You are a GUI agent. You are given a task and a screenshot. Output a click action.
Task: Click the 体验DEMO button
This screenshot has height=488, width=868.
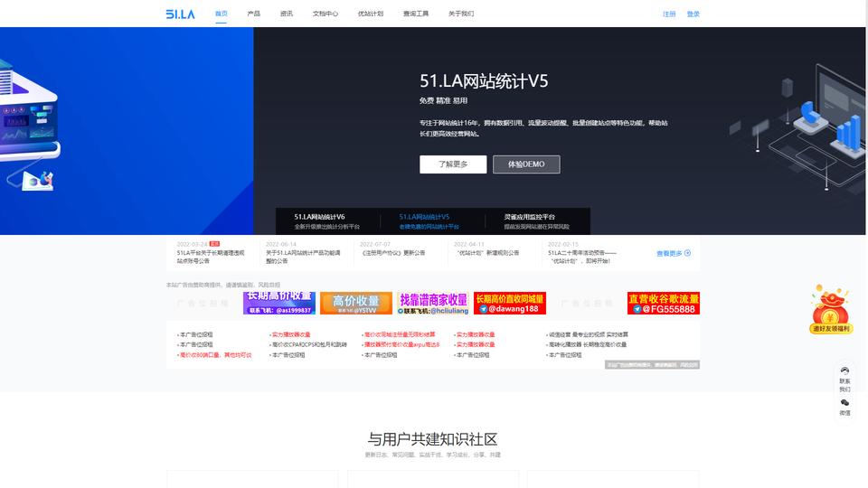point(526,164)
